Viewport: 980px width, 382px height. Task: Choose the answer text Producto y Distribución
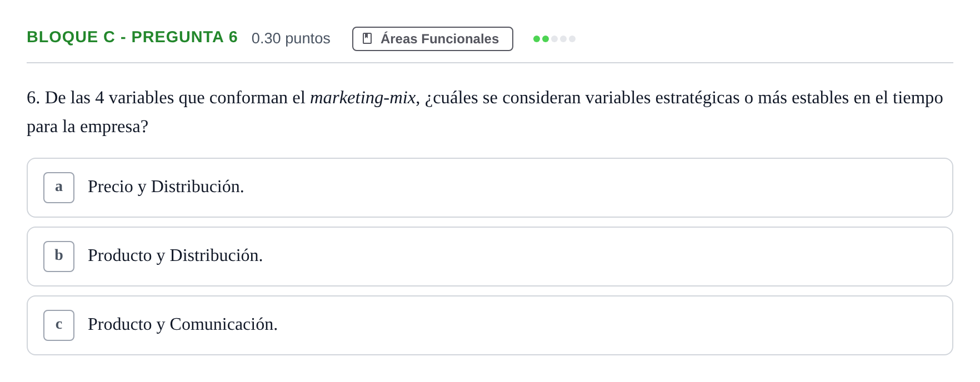coord(175,255)
